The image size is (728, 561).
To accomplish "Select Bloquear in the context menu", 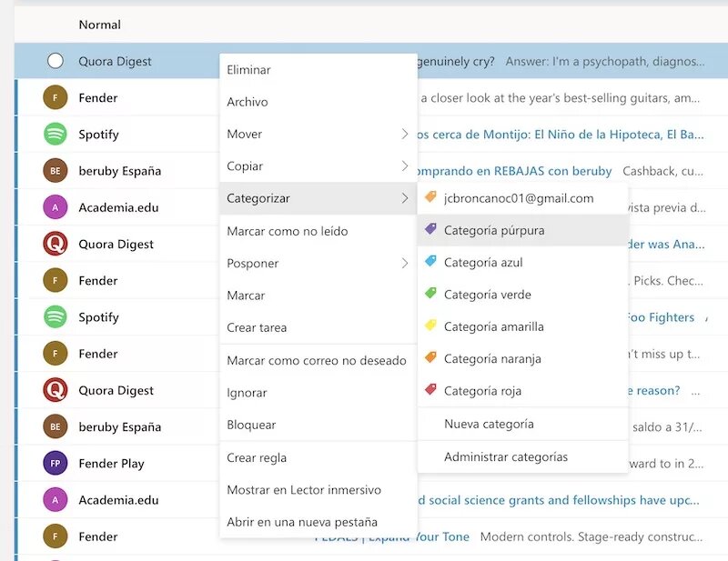I will pyautogui.click(x=251, y=425).
